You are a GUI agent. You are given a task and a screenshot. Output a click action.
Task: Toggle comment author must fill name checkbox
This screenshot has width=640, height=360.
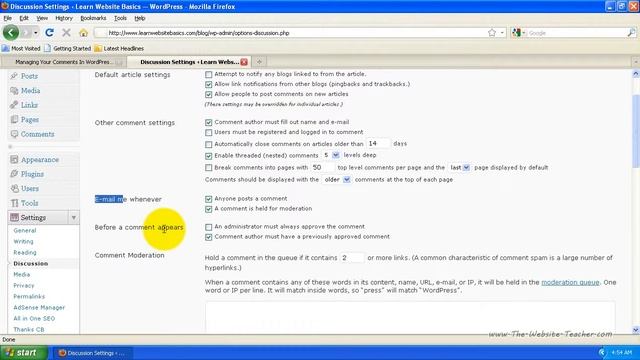click(x=209, y=122)
